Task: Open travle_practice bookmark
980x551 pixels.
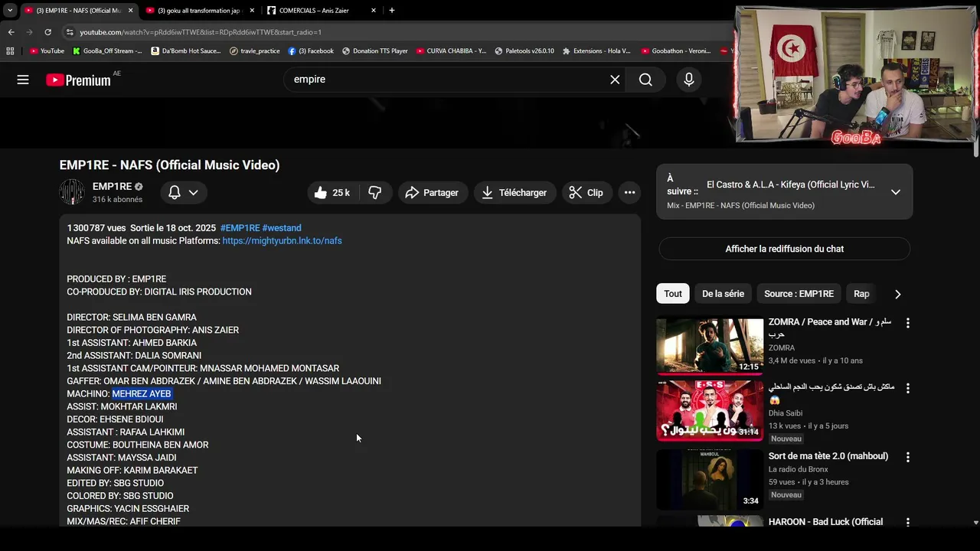Action: (x=255, y=51)
